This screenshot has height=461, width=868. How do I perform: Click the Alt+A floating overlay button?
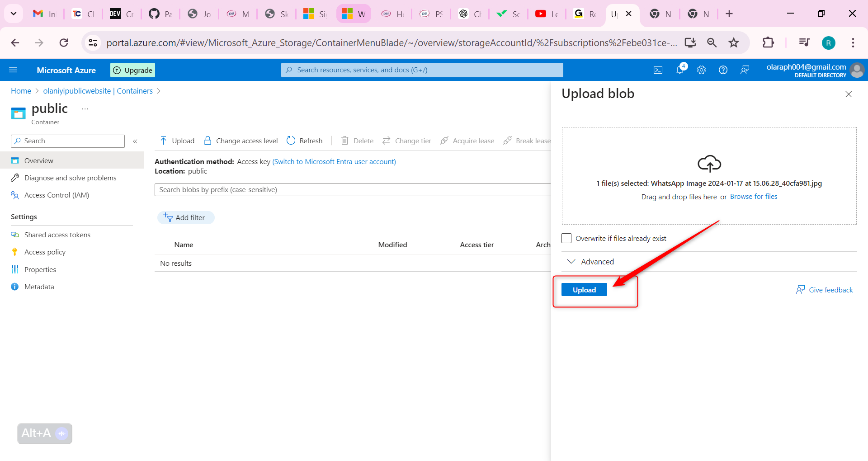(x=45, y=433)
